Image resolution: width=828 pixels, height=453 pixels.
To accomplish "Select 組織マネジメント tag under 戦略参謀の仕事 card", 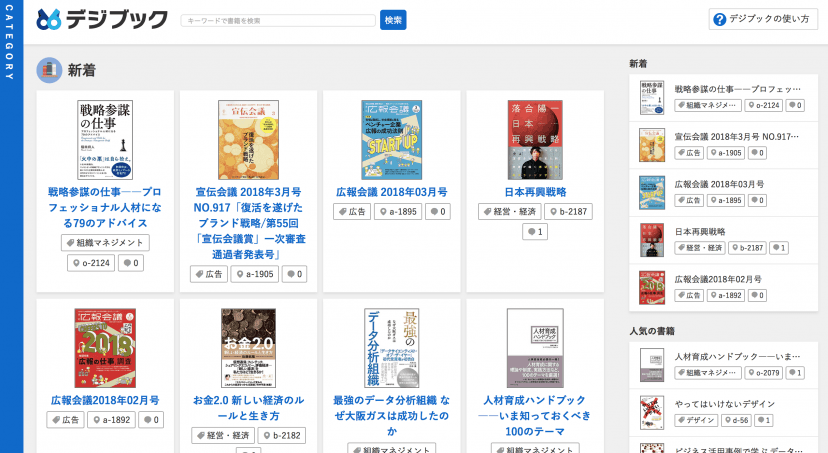I will [105, 242].
